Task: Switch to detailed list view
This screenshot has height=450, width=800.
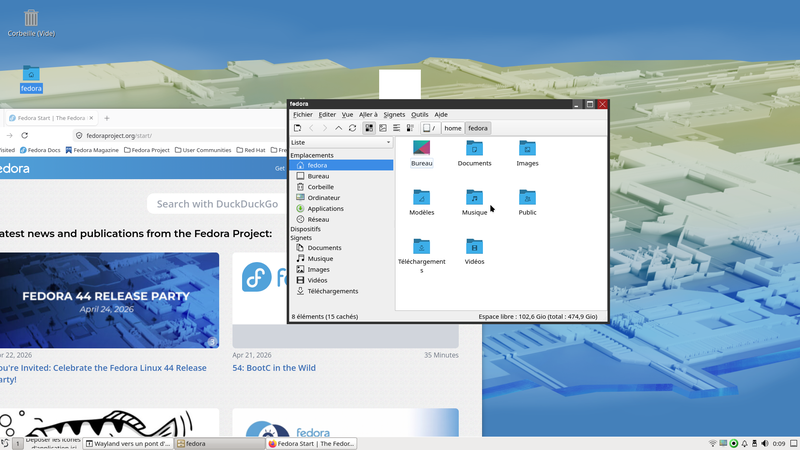Action: 396,128
